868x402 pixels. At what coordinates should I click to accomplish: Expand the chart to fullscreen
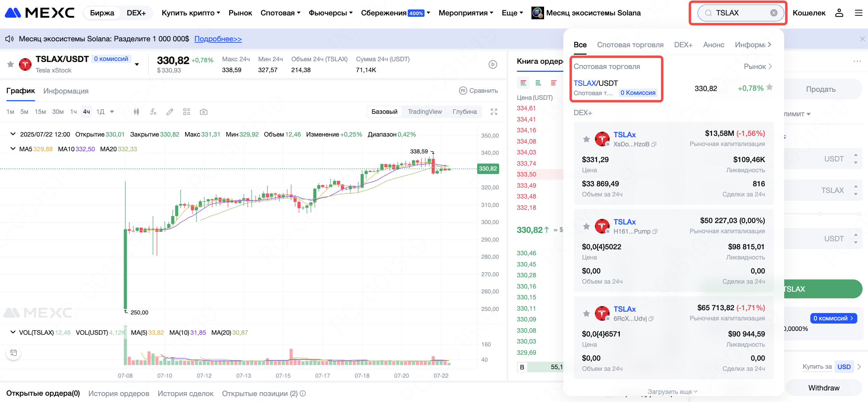[494, 112]
